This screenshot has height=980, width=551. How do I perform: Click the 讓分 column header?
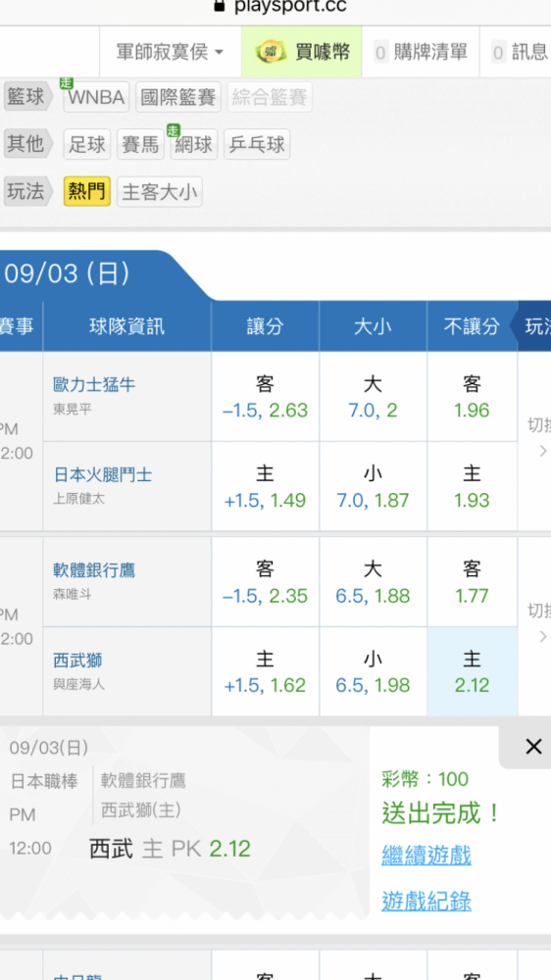click(265, 326)
